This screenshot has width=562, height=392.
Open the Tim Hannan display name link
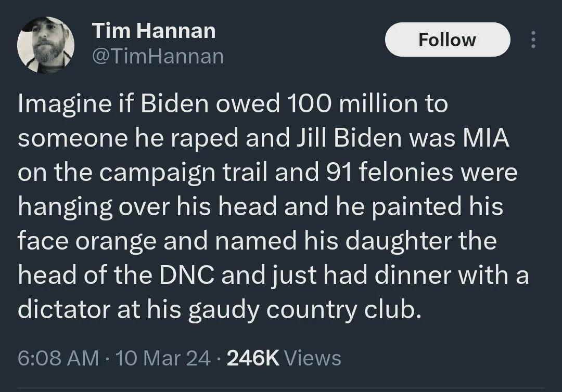pos(154,31)
